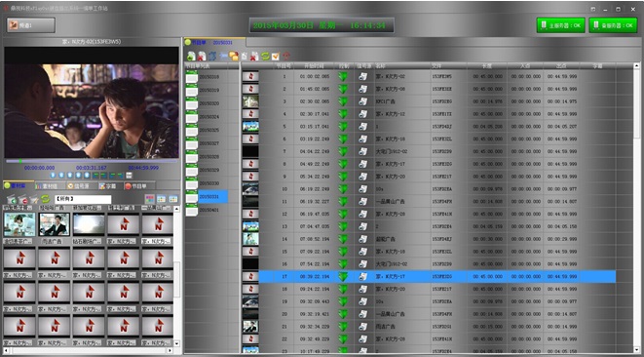Click the scroll down arrow of thumbnail library
The width and height of the screenshot is (644, 357).
coord(176,343)
